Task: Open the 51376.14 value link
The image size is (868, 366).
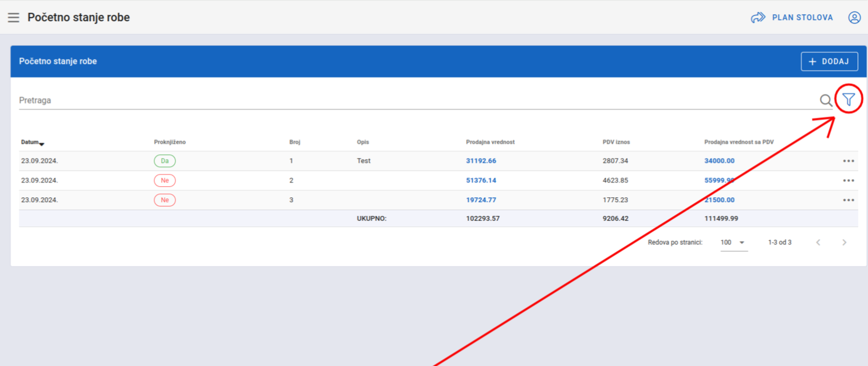Action: [481, 180]
